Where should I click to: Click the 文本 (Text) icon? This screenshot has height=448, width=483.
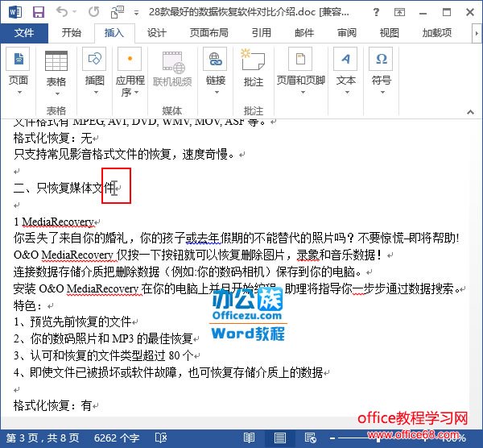tap(345, 59)
